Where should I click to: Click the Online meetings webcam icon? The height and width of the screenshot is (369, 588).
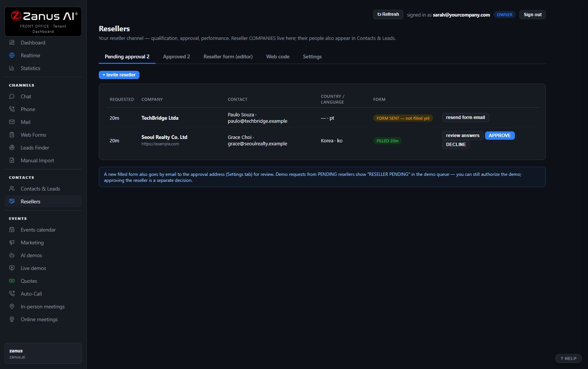(12, 319)
